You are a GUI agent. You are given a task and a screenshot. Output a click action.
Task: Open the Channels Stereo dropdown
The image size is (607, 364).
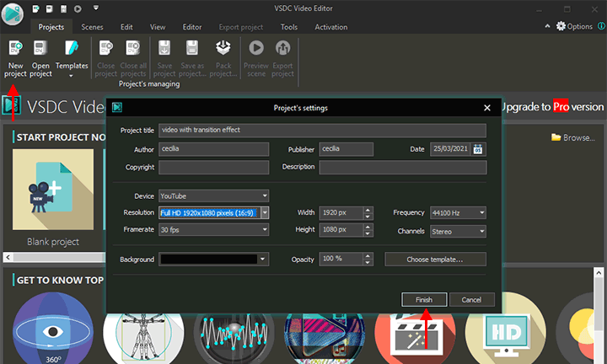point(481,230)
